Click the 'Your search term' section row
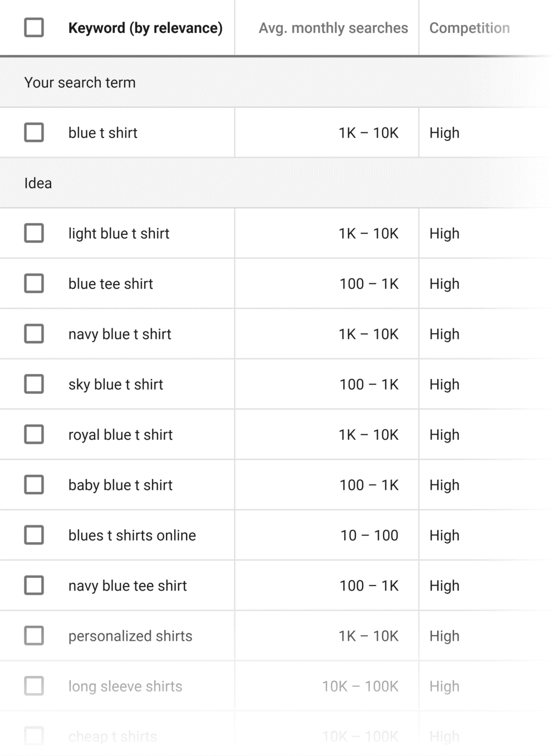The height and width of the screenshot is (756, 557). point(80,82)
